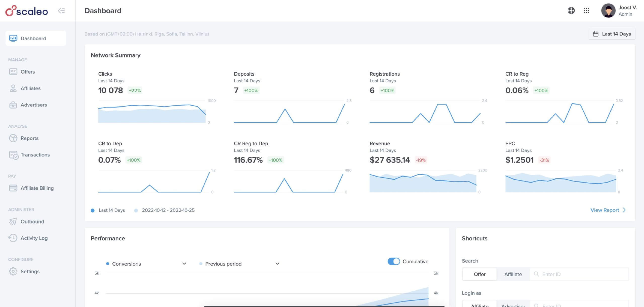Navigate to Affiliates section
The width and height of the screenshot is (644, 307).
tap(30, 88)
